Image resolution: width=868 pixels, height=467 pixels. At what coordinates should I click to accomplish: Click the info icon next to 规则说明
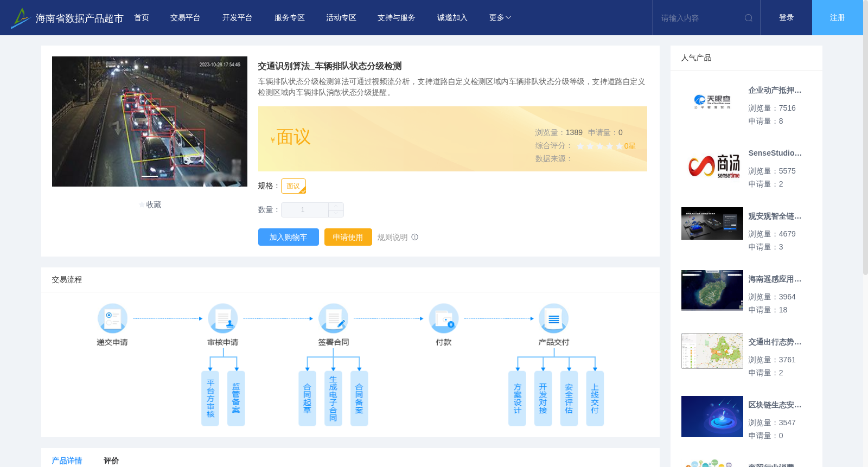415,237
